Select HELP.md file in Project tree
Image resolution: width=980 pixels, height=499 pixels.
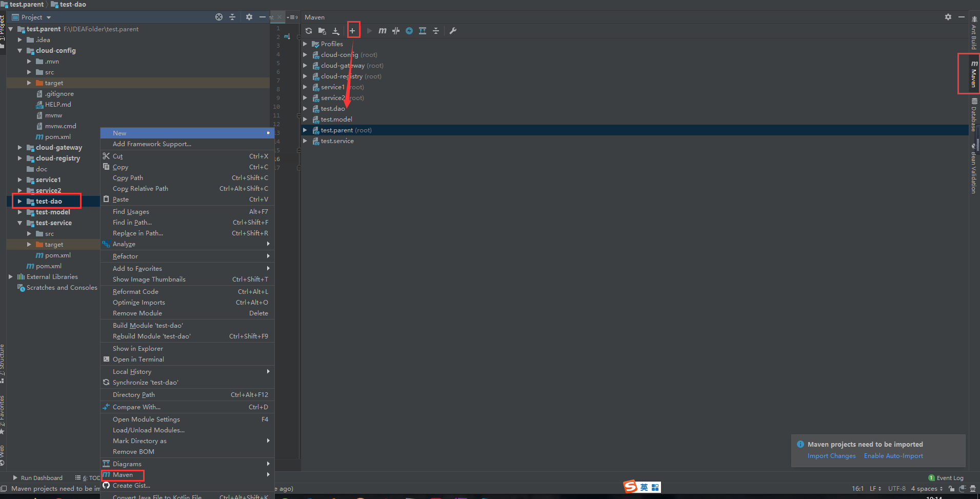tap(58, 105)
